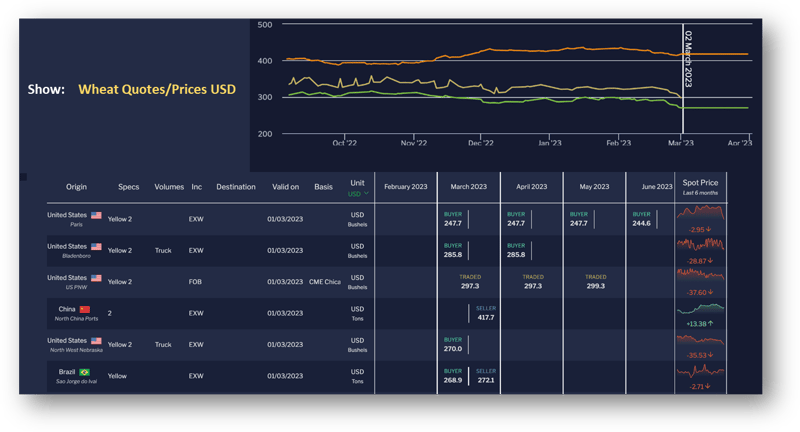Open spot price sparkline showing -2.71
Viewport: 800px width, 432px height.
coord(701,371)
